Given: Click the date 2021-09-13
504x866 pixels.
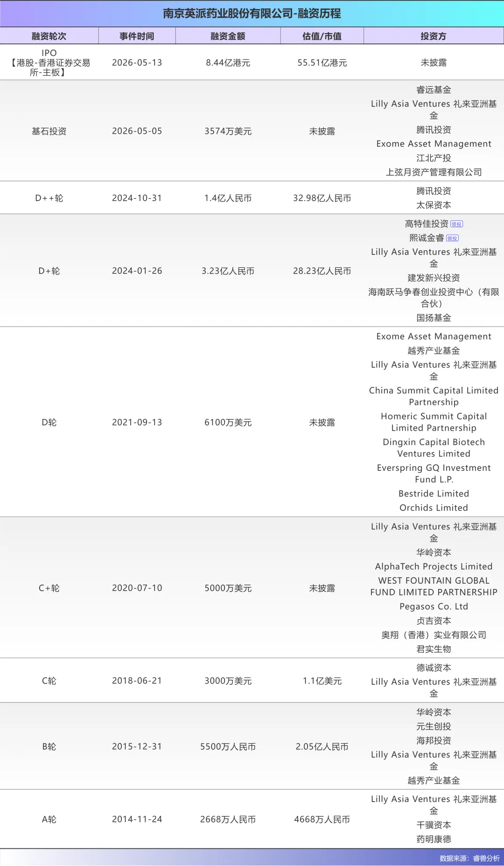Looking at the screenshot, I should click(137, 422).
